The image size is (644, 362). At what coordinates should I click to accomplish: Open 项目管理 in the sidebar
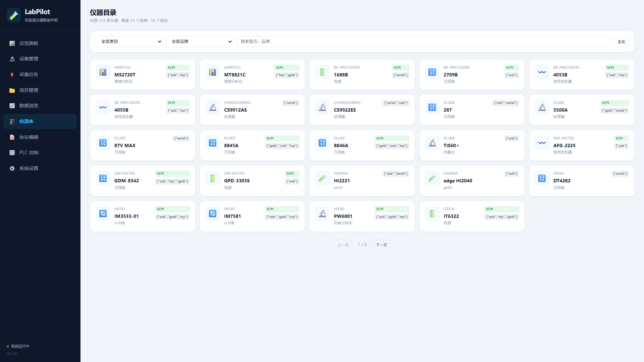(x=40, y=90)
